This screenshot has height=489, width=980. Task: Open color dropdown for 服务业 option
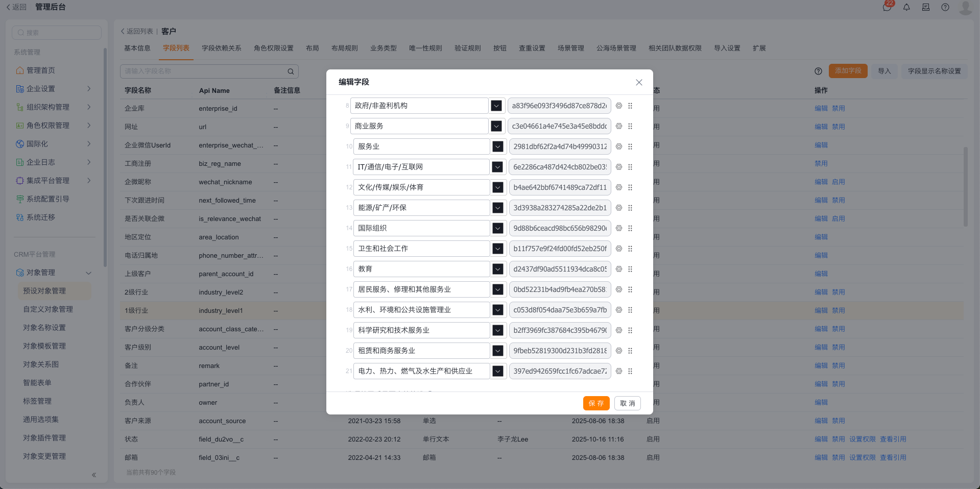[x=497, y=146]
